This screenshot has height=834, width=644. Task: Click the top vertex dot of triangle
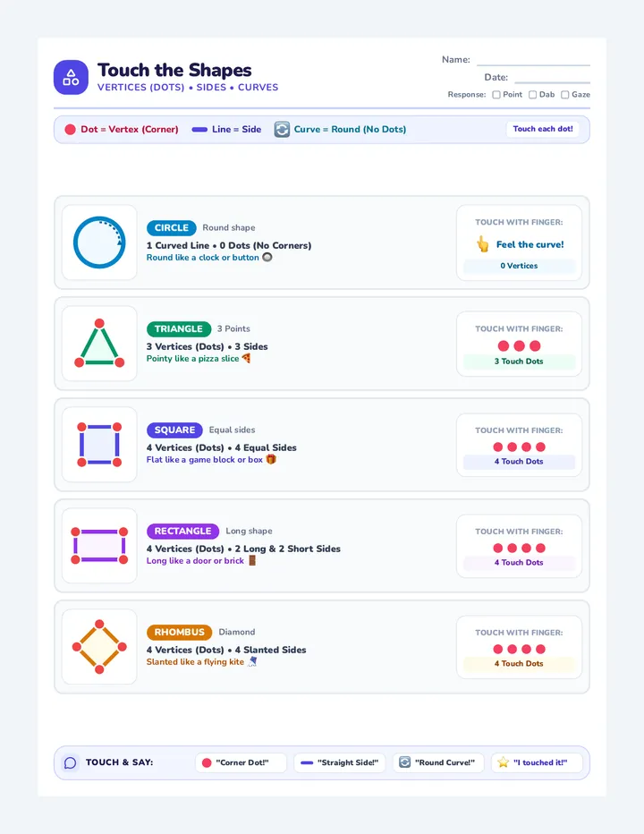tap(99, 323)
